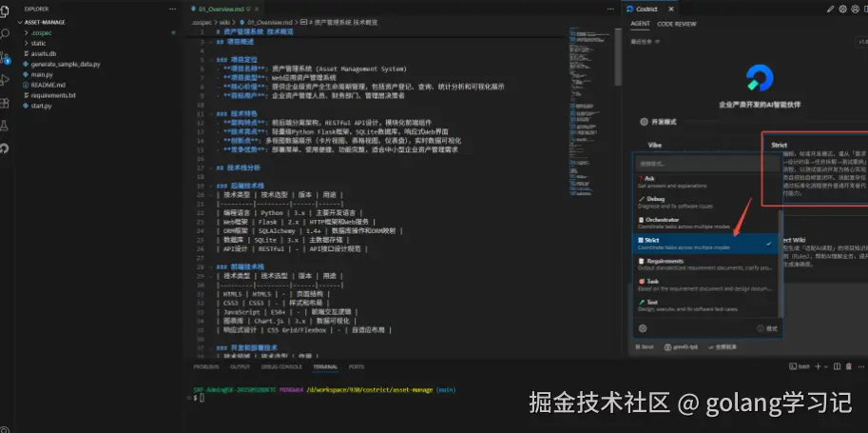Open the Costrict icon in activity bar
The image size is (868, 433).
pyautogui.click(x=5, y=148)
